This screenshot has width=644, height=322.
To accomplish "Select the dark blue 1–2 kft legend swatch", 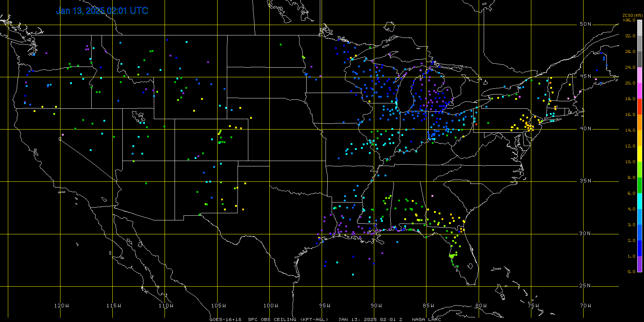I will [x=640, y=248].
